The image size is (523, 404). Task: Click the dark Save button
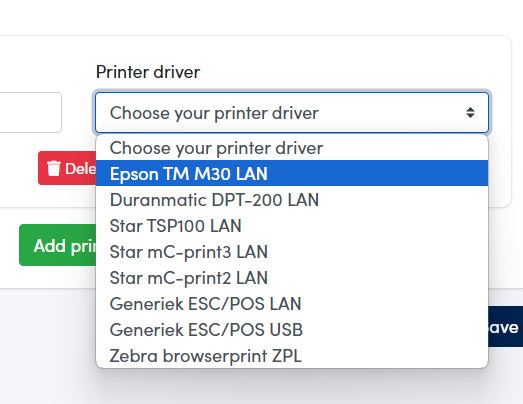[506, 327]
